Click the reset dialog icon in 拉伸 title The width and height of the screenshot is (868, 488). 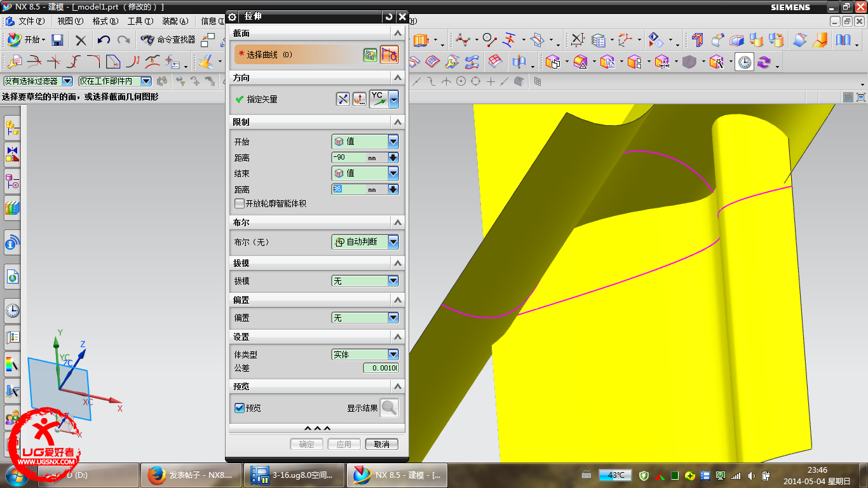(x=389, y=17)
